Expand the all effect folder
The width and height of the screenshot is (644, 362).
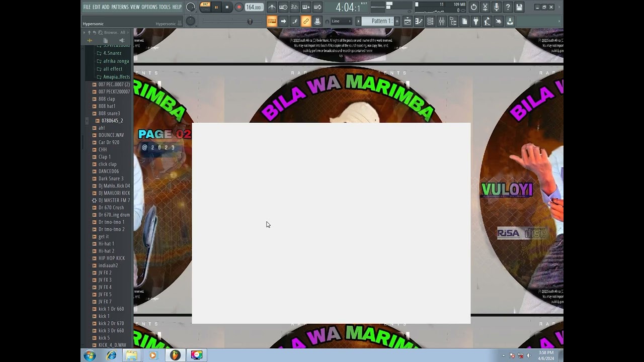click(x=110, y=69)
